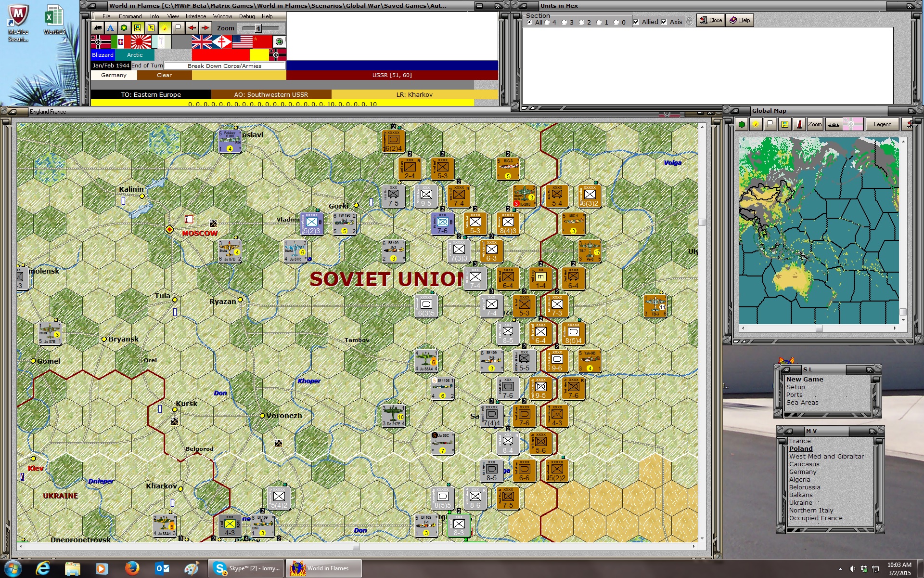Click the yellow 74 counter toolbar icon
The image size is (924, 578).
pyautogui.click(x=151, y=28)
